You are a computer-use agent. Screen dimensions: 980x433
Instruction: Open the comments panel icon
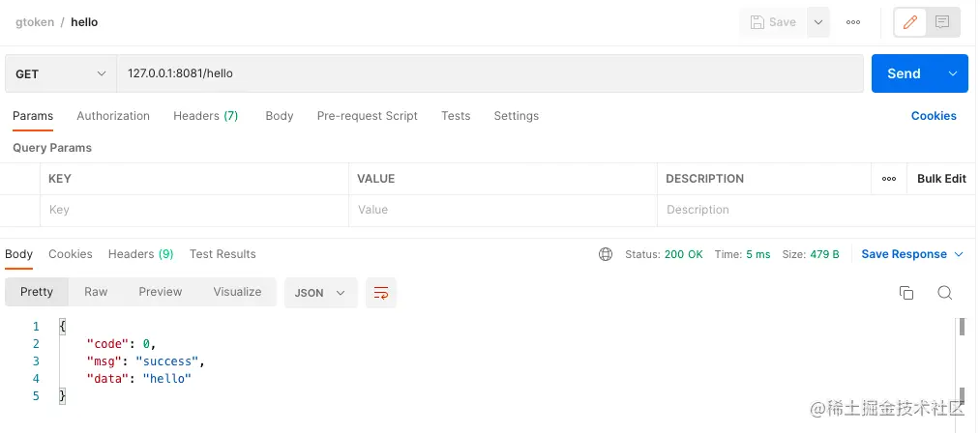point(942,22)
